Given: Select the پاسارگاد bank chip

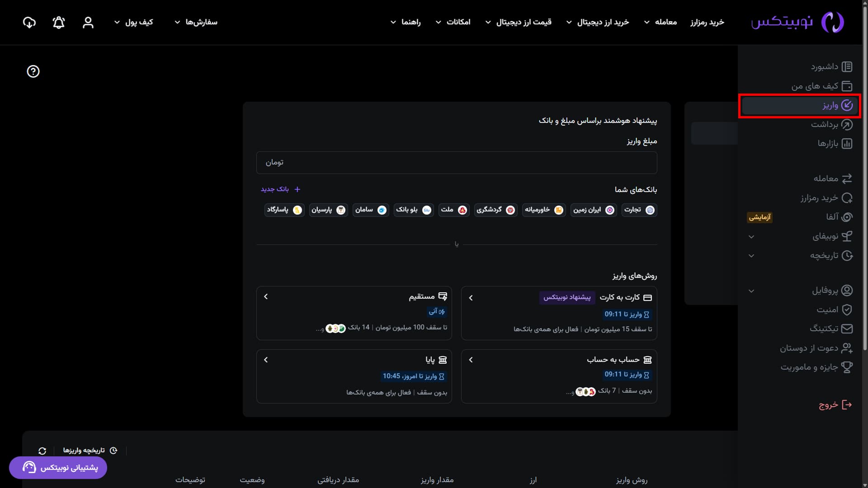Looking at the screenshot, I should 284,210.
